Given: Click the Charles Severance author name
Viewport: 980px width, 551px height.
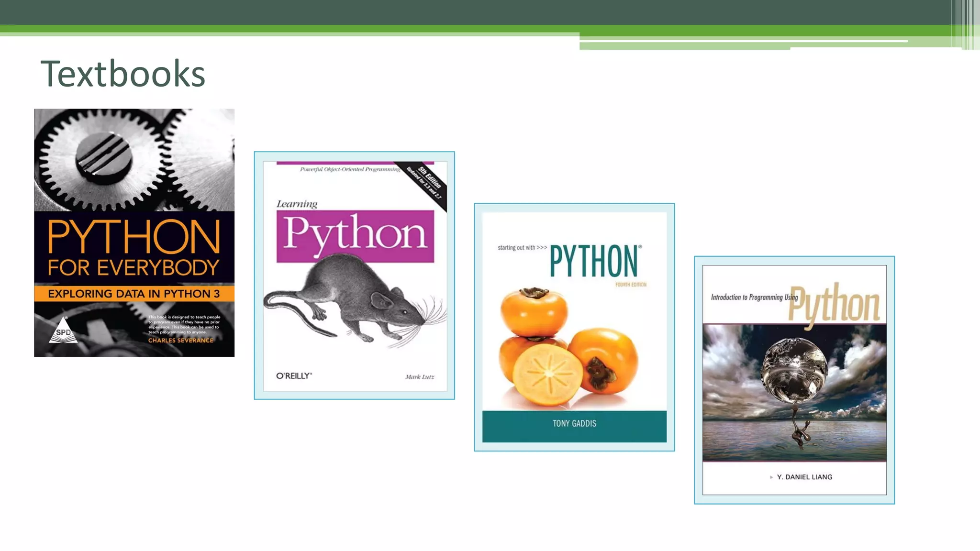Looking at the screenshot, I should pos(181,341).
